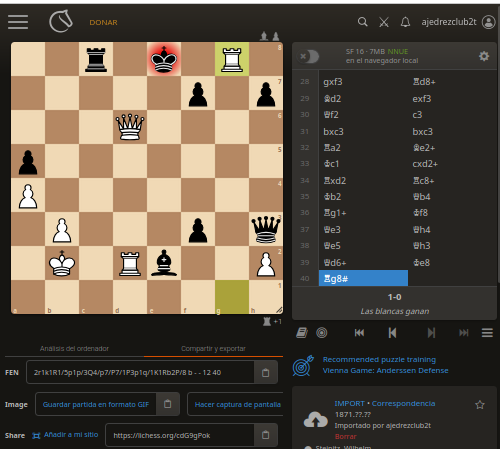Open the notifications bell
Image resolution: width=500 pixels, height=449 pixels.
coord(405,22)
